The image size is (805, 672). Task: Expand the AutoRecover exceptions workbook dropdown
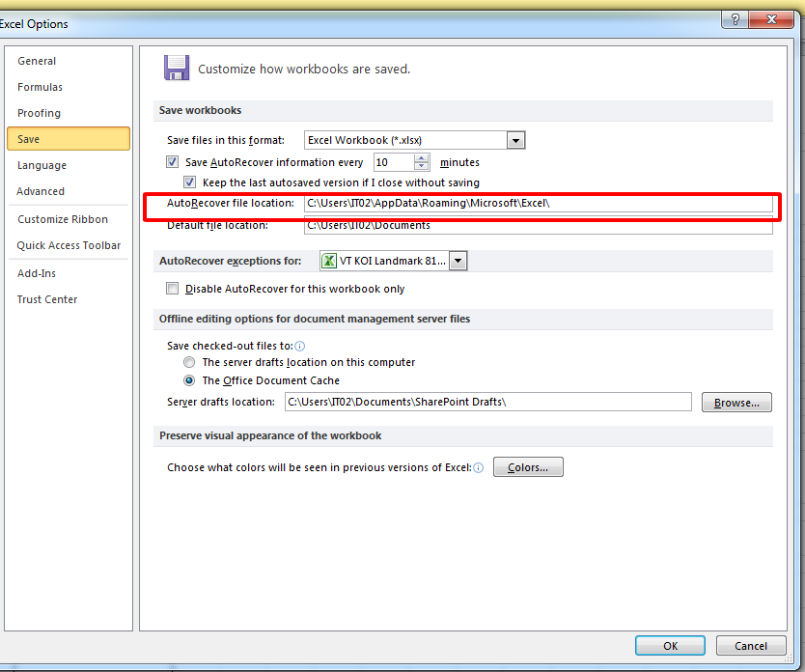[x=458, y=261]
